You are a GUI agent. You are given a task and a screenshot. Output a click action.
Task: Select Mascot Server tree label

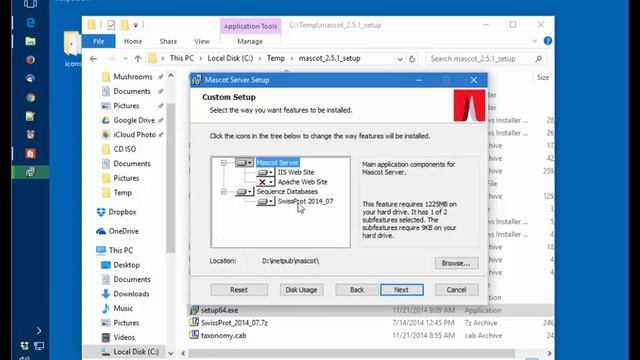278,162
